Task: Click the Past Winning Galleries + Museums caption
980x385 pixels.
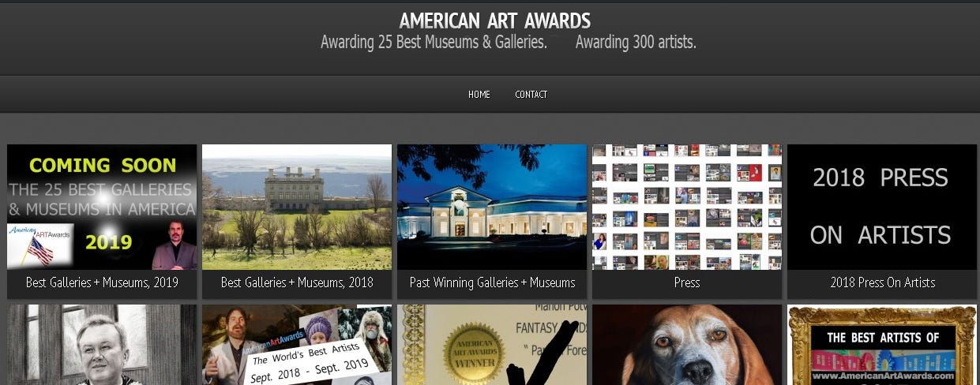Action: 492,282
